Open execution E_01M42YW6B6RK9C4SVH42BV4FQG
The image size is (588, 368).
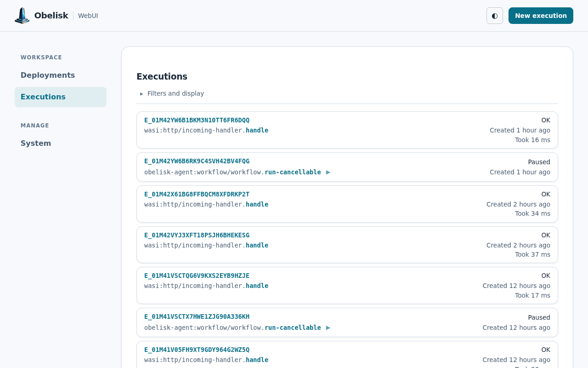(197, 161)
